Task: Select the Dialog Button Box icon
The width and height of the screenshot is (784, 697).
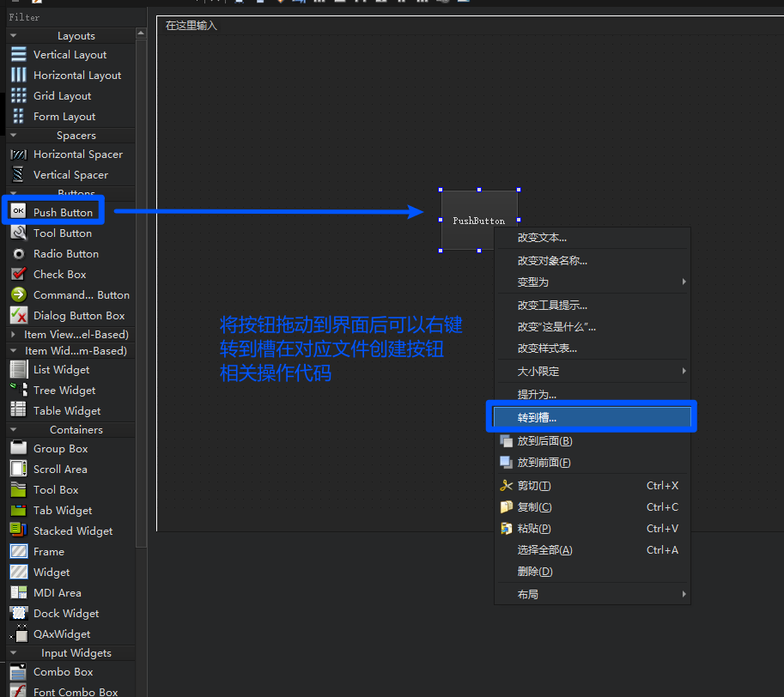Action: 19,315
